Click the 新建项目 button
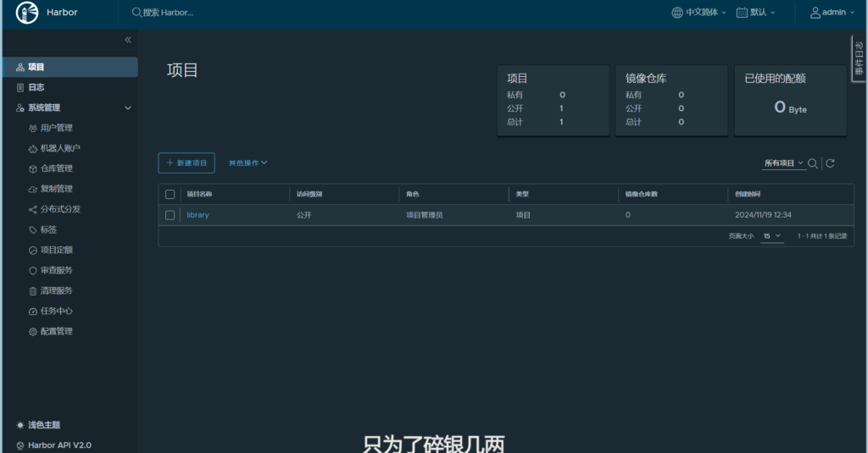Image resolution: width=868 pixels, height=453 pixels. 186,163
